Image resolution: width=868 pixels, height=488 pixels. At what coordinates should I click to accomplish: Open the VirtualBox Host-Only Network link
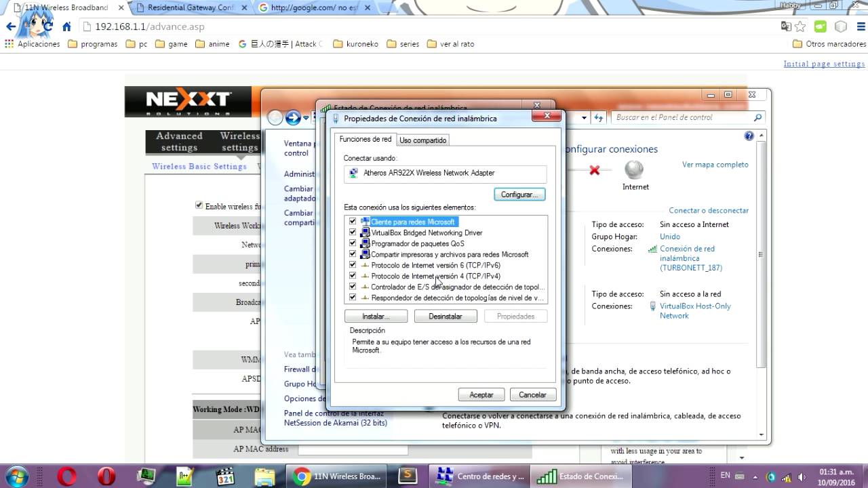pos(695,311)
